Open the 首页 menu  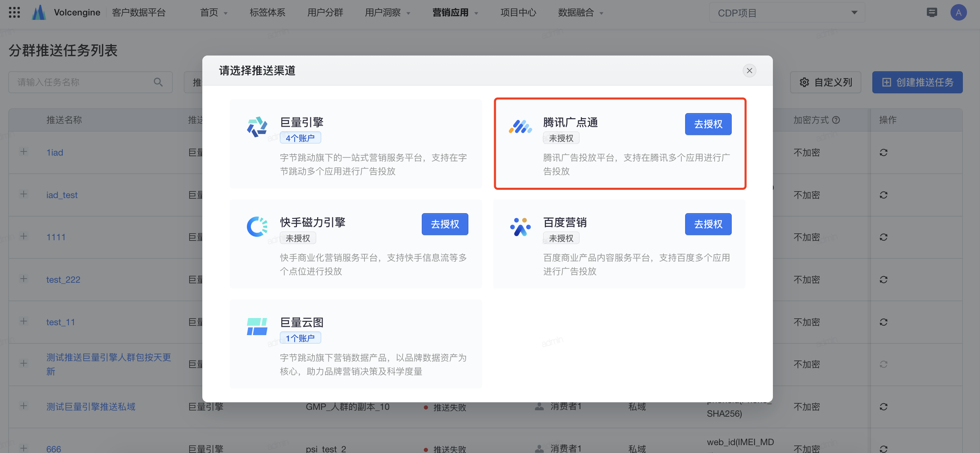(x=213, y=13)
